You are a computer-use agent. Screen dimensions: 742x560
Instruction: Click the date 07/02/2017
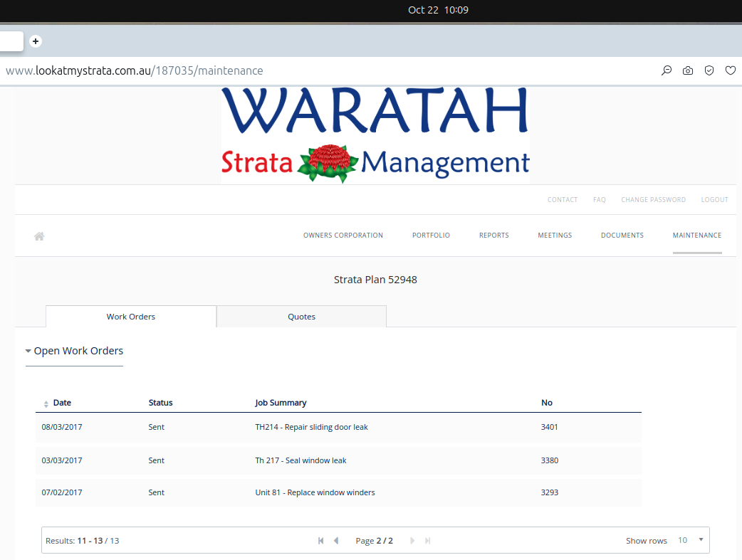pos(62,492)
